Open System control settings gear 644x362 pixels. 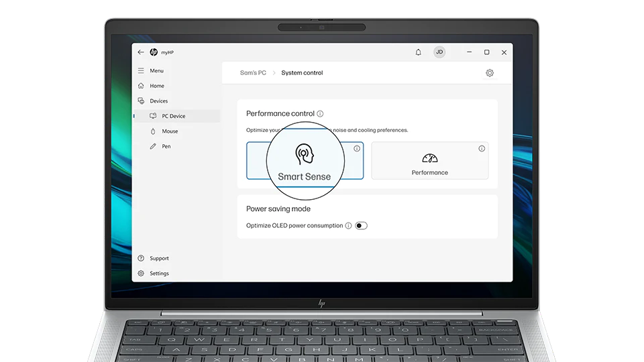click(490, 73)
